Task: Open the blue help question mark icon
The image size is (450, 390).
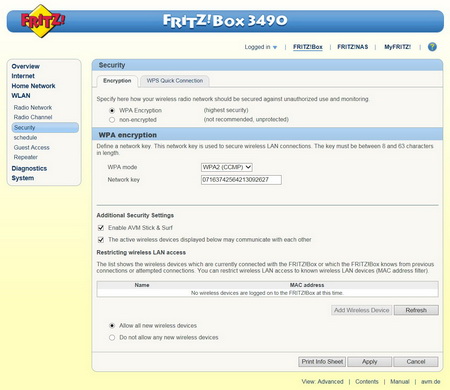Action: pyautogui.click(x=432, y=47)
